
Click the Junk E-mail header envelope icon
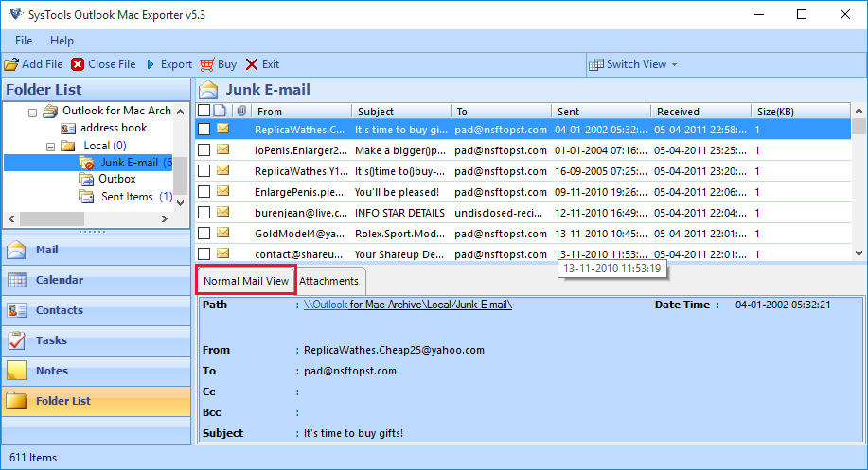[x=208, y=90]
